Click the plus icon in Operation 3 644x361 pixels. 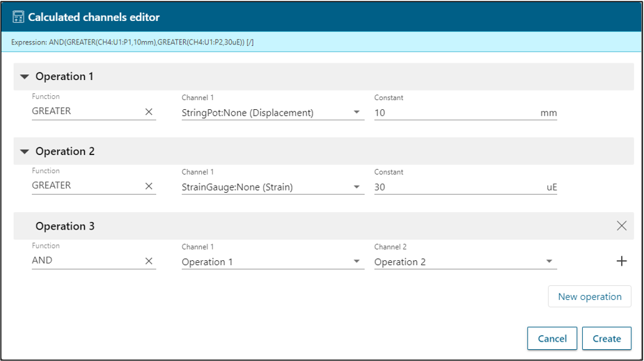pos(621,261)
